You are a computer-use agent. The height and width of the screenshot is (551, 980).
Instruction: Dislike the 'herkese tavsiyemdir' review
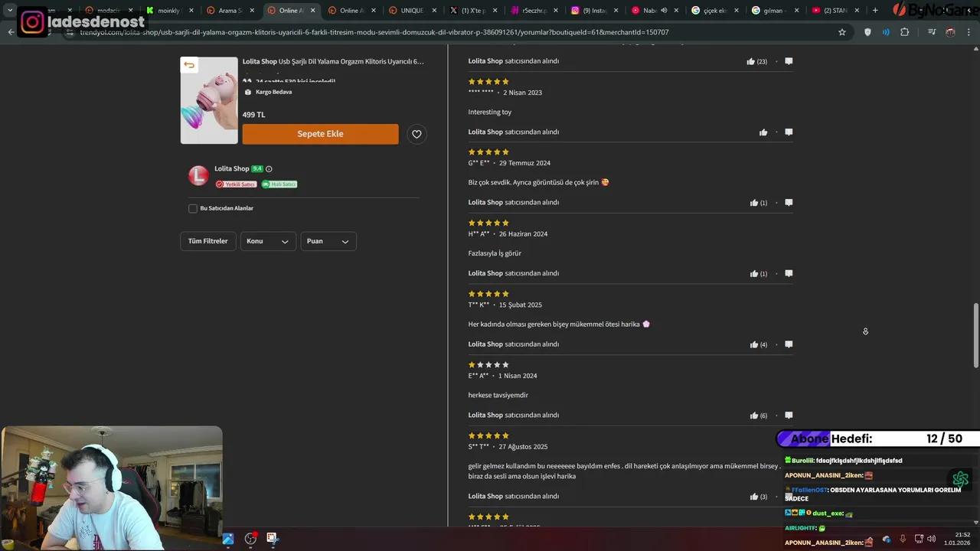coord(789,416)
